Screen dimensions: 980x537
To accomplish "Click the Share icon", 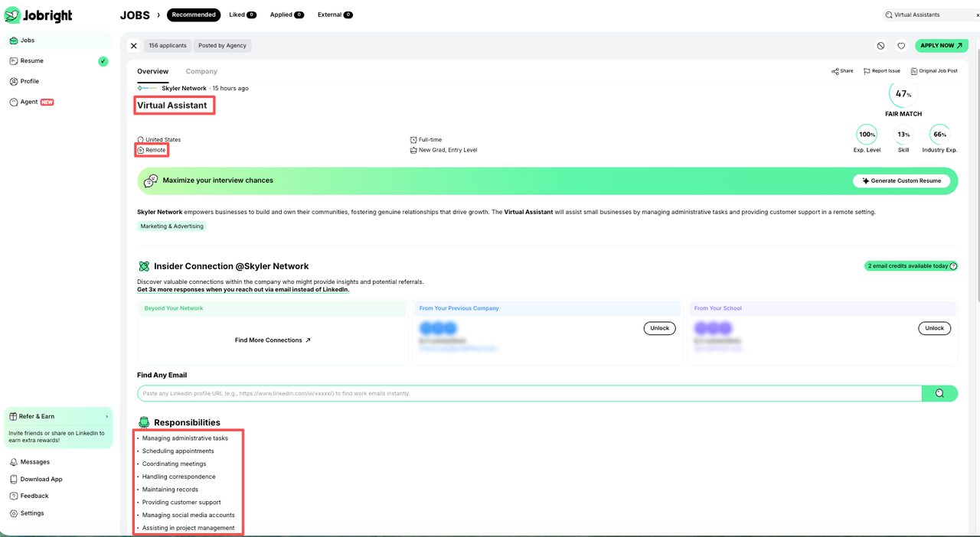I will point(835,71).
